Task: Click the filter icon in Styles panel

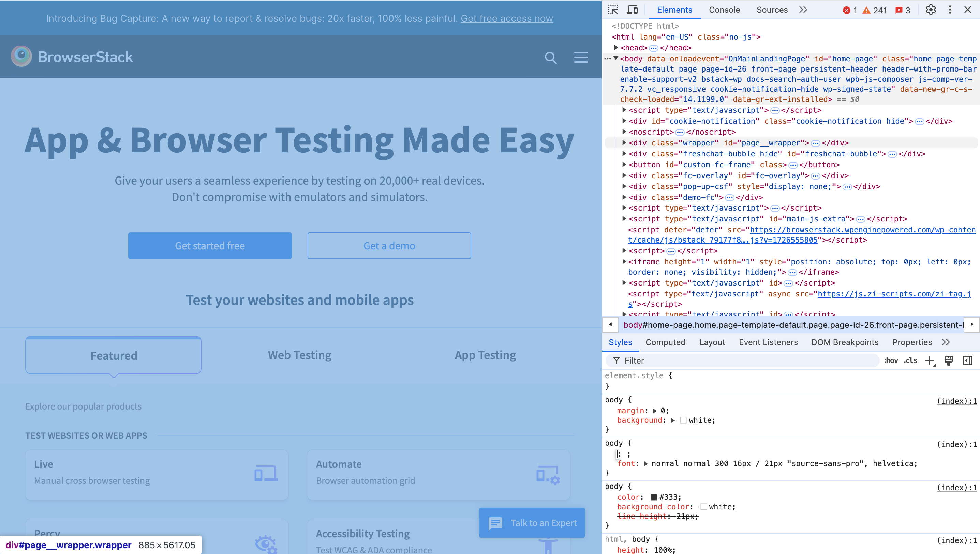Action: tap(617, 361)
